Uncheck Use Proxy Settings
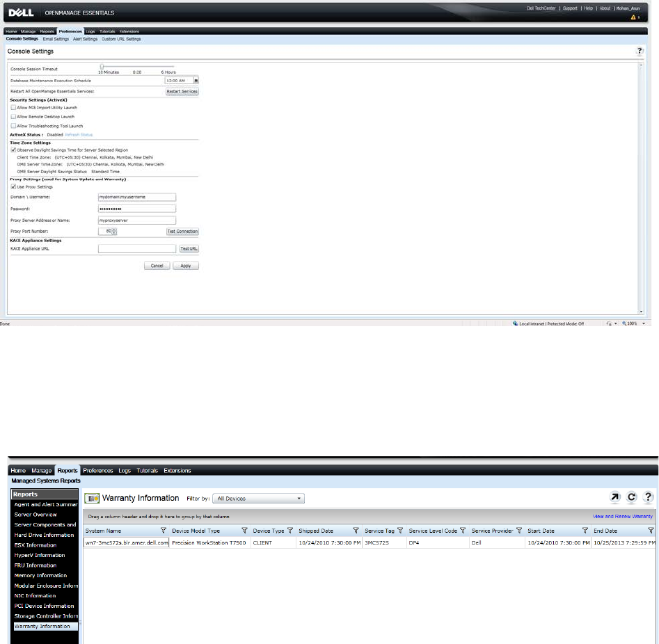659x644 pixels. pyautogui.click(x=13, y=187)
